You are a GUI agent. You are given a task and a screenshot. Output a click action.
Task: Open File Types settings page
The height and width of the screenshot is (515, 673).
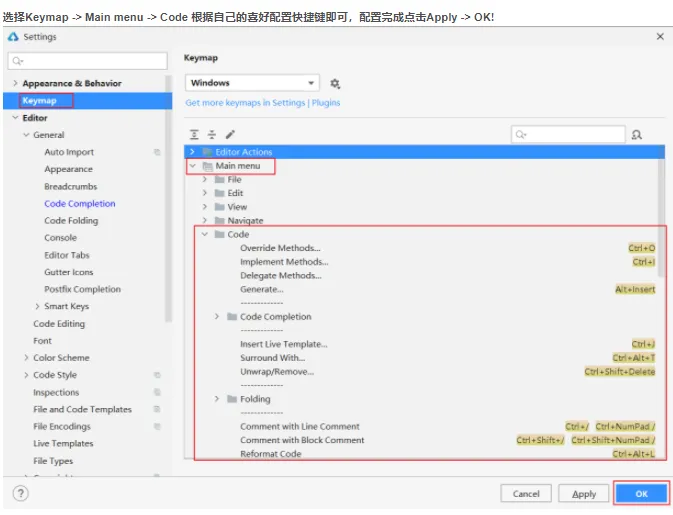(53, 461)
